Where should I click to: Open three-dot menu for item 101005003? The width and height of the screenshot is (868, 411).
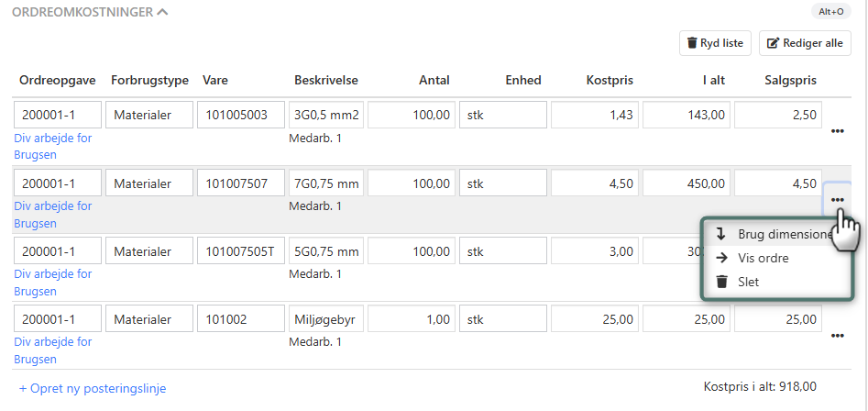pos(837,131)
